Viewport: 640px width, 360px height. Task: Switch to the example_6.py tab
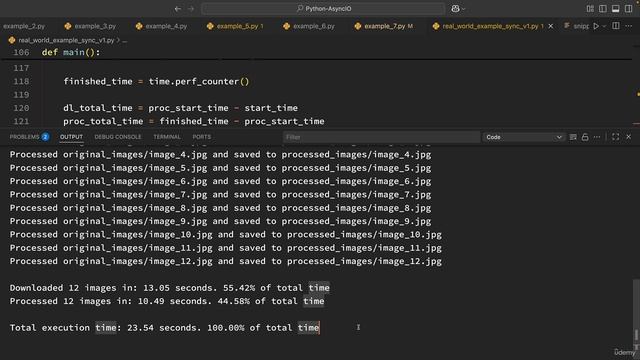tap(309, 26)
